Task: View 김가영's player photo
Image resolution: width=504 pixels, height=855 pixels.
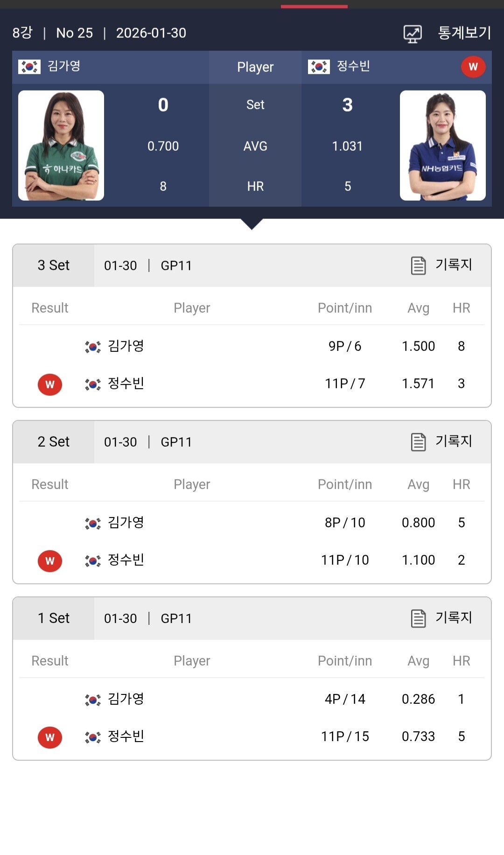Action: 61,146
